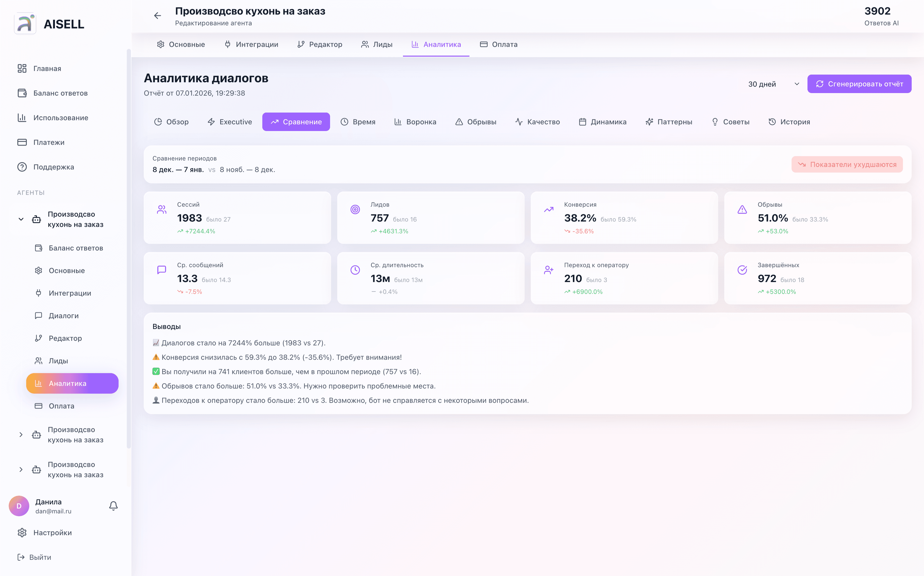This screenshot has width=924, height=576.
Task: Expand the third agent entry
Action: pyautogui.click(x=21, y=470)
